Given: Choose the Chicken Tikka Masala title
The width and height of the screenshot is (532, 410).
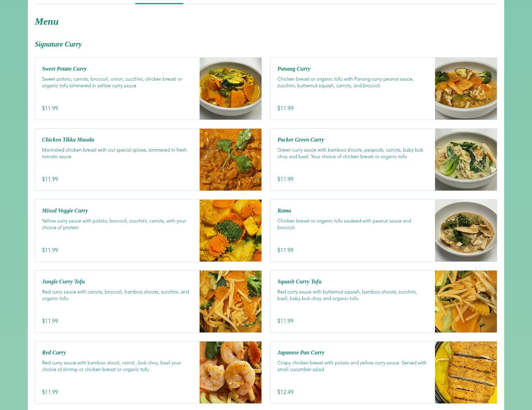Looking at the screenshot, I should (x=68, y=140).
